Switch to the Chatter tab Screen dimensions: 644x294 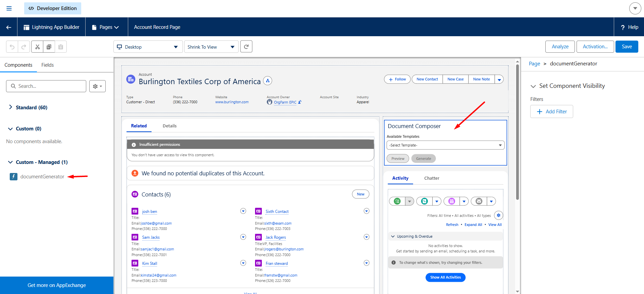(432, 178)
